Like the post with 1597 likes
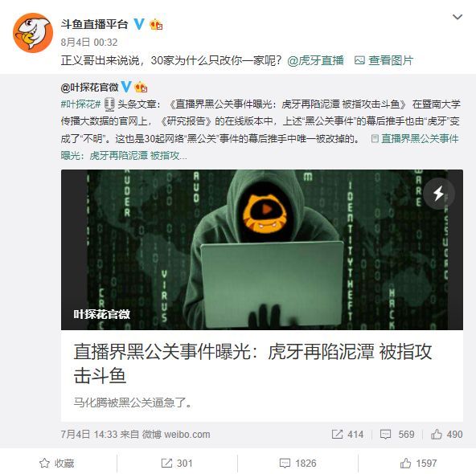This screenshot has height=474, width=476. pyautogui.click(x=418, y=463)
